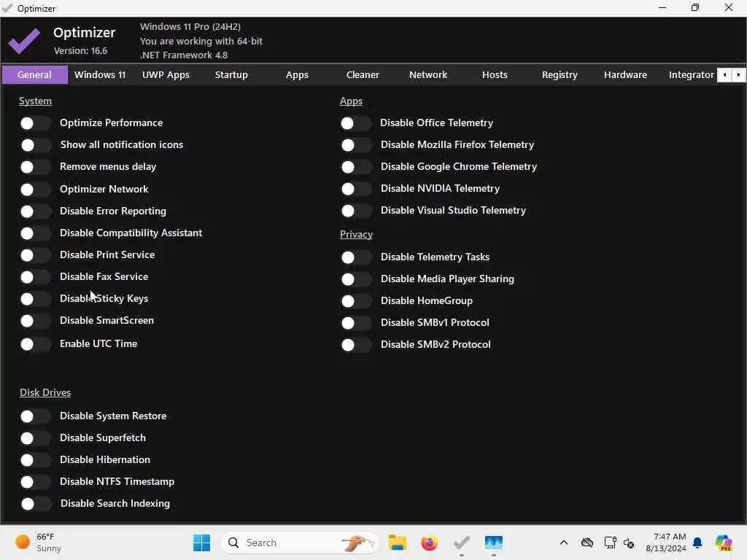Image resolution: width=747 pixels, height=560 pixels.
Task: Toggle Disable Visual Studio Telemetry
Action: coord(355,211)
